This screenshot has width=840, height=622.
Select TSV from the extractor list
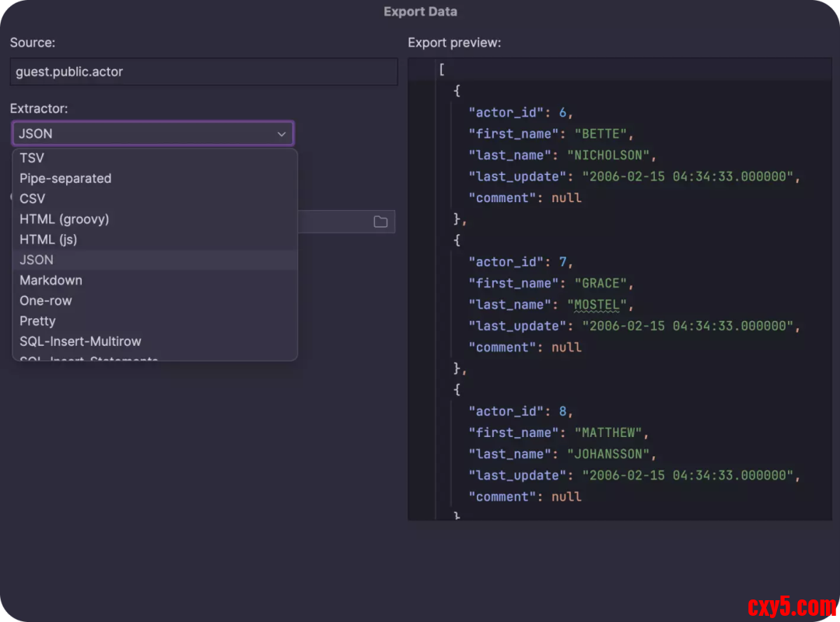(x=32, y=158)
